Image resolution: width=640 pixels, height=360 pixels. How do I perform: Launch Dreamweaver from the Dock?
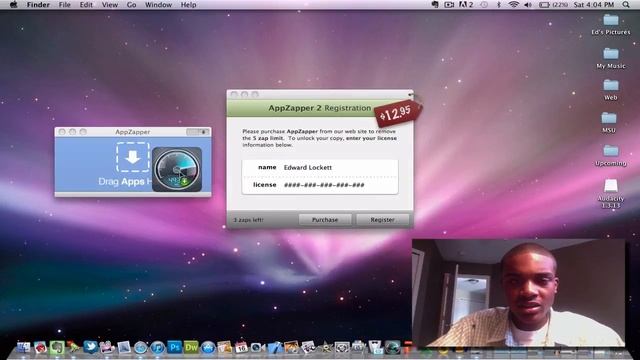191,347
